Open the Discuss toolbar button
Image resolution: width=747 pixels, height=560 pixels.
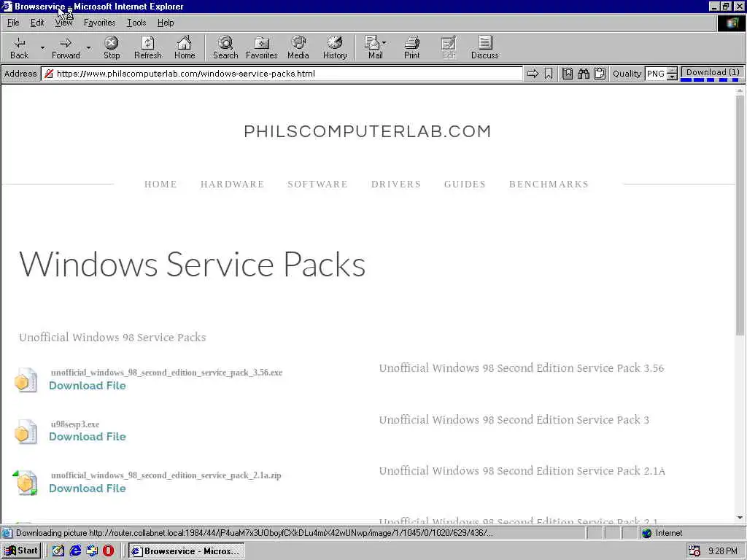484,47
